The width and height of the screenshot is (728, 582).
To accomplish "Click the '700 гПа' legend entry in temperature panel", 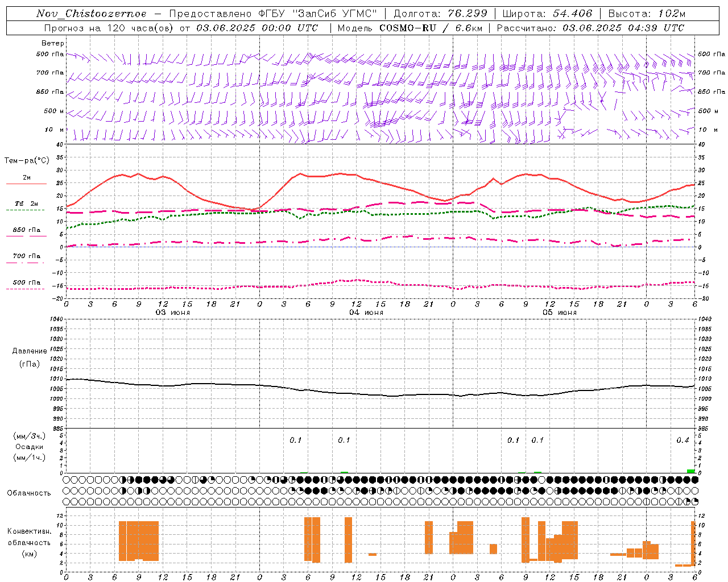I will click(26, 256).
